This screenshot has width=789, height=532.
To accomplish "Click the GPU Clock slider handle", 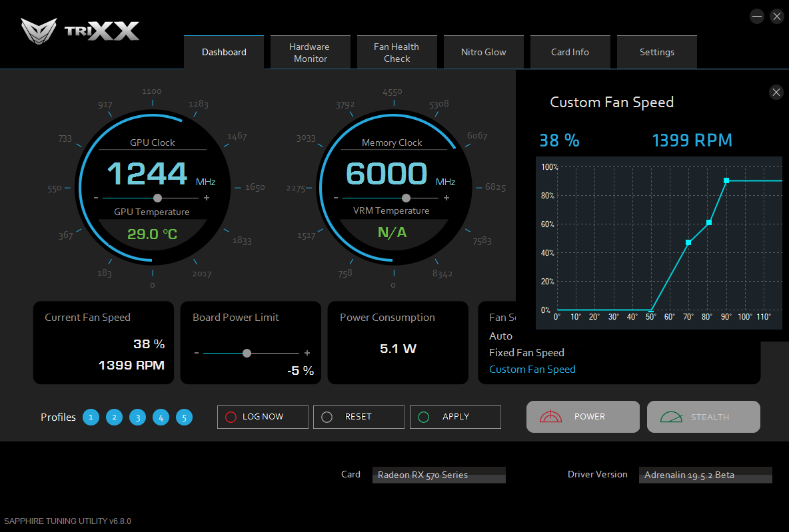I will coord(157,198).
